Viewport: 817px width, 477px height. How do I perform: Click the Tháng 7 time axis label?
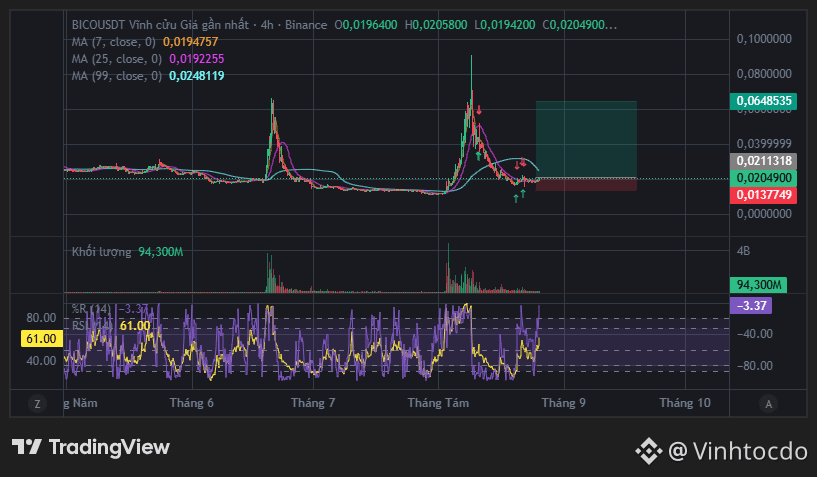(x=313, y=403)
